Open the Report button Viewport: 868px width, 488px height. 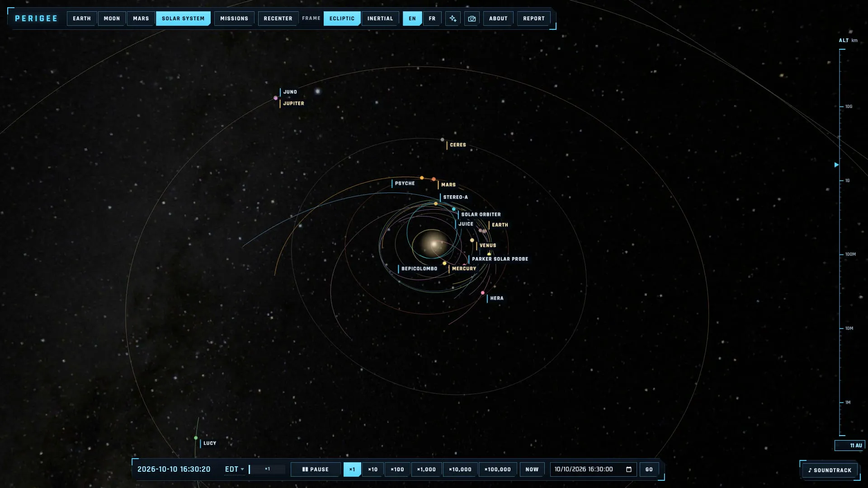[534, 19]
